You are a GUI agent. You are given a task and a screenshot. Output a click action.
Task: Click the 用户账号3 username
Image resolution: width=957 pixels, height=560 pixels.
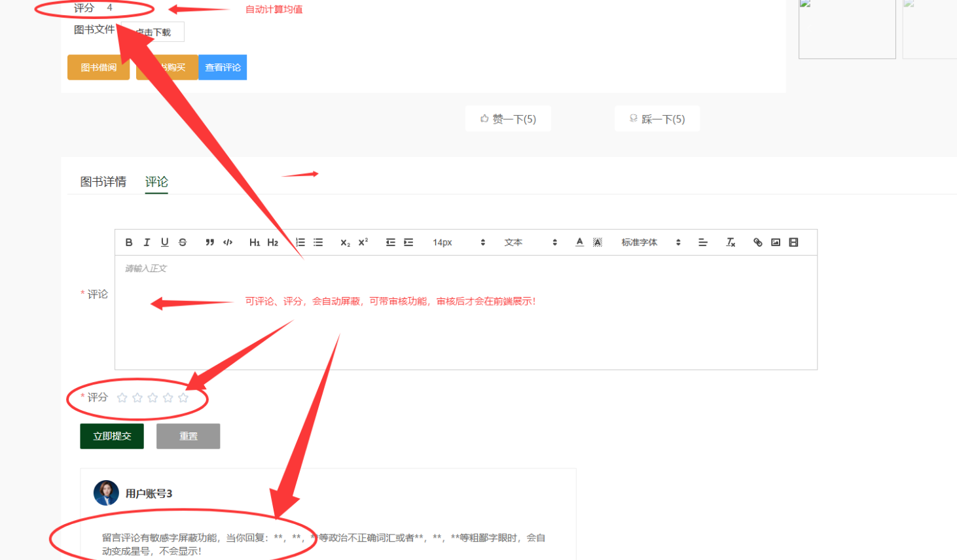[149, 493]
